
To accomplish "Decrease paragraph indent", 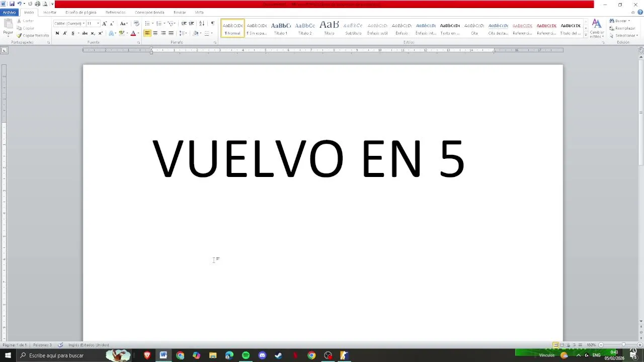I will (184, 24).
